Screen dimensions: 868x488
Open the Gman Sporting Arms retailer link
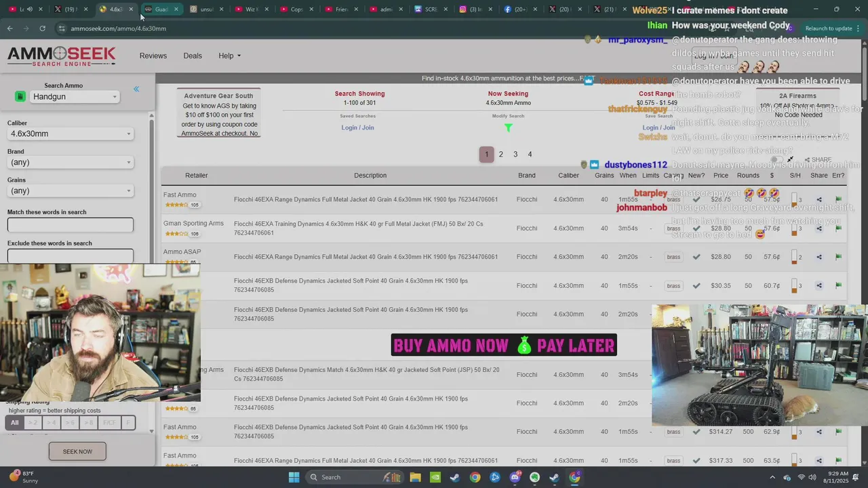point(193,224)
